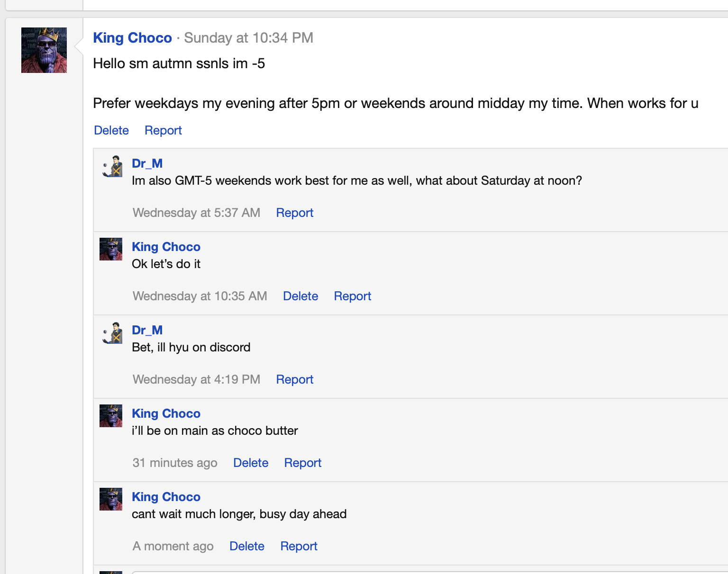This screenshot has height=574, width=728.
Task: Report the "cant wait much longer" comment
Action: click(299, 546)
